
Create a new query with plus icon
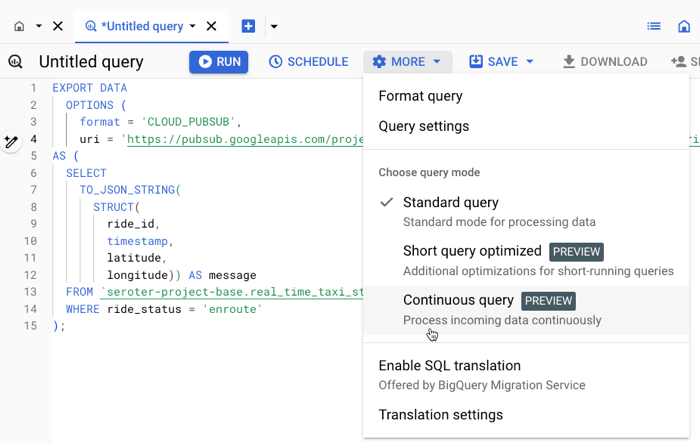(248, 26)
